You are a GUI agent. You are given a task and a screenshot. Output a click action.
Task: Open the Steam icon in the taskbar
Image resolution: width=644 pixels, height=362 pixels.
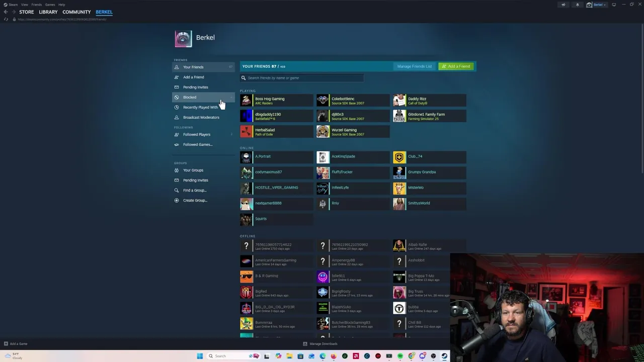click(444, 356)
